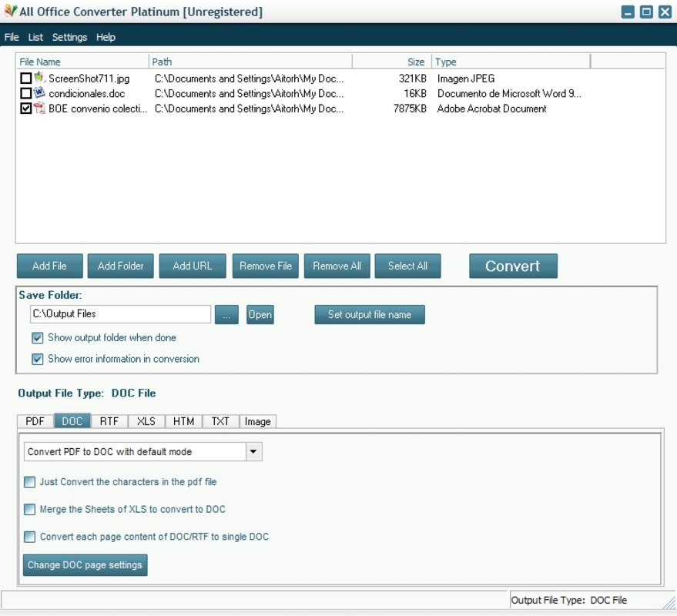Sort list by the Type column header
Screen dimensions: 677x616
[511, 62]
